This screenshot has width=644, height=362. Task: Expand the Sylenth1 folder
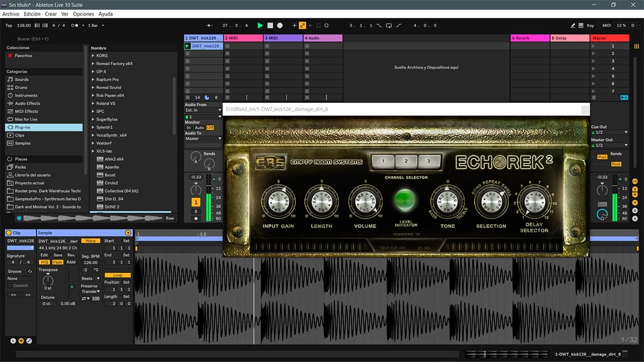click(x=93, y=127)
